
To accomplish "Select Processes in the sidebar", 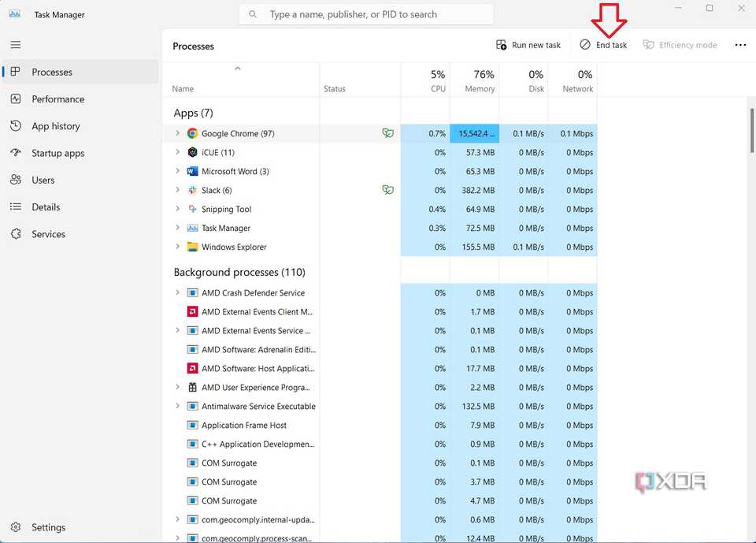I will (52, 72).
